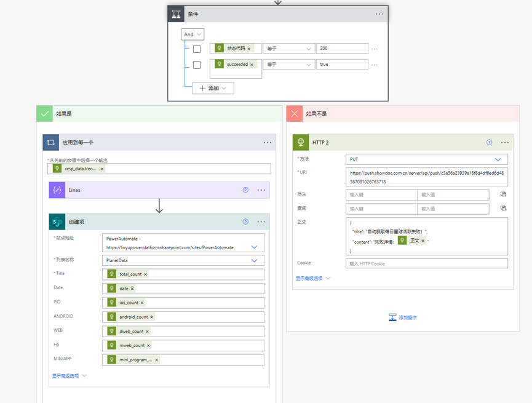Open help via question mark on Lines action
This screenshot has height=403, width=532.
tap(245, 190)
